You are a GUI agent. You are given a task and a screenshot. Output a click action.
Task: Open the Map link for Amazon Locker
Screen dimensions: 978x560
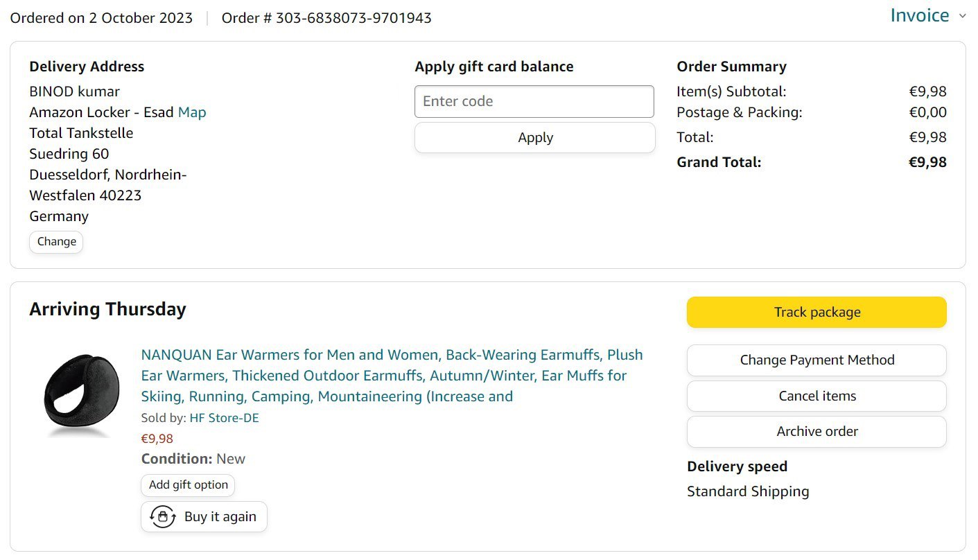pos(192,112)
